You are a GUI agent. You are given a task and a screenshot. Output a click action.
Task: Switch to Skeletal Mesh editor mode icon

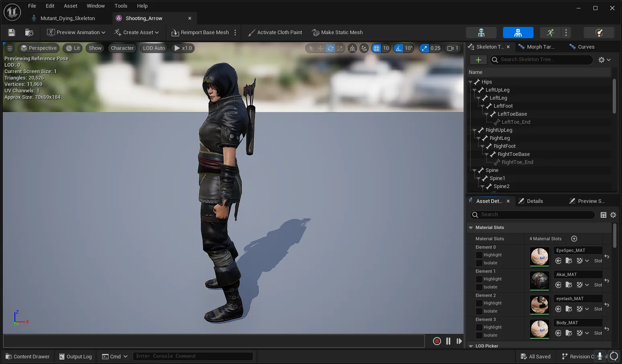pos(518,33)
